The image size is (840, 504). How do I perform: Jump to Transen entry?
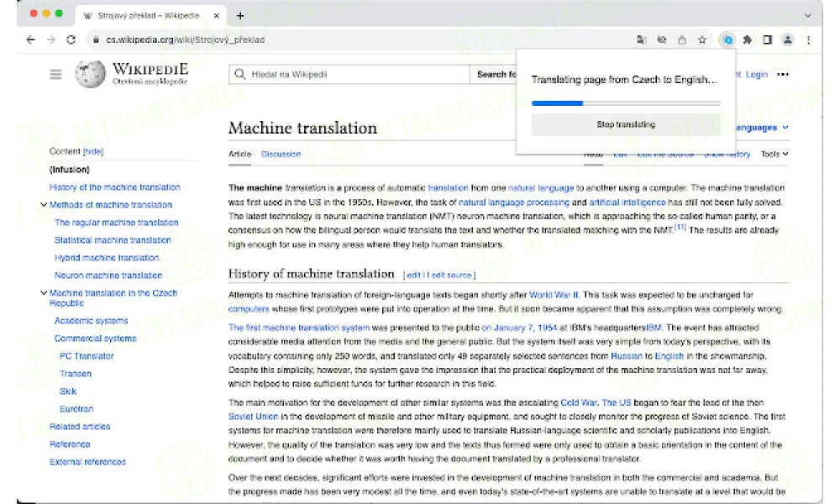coord(76,374)
